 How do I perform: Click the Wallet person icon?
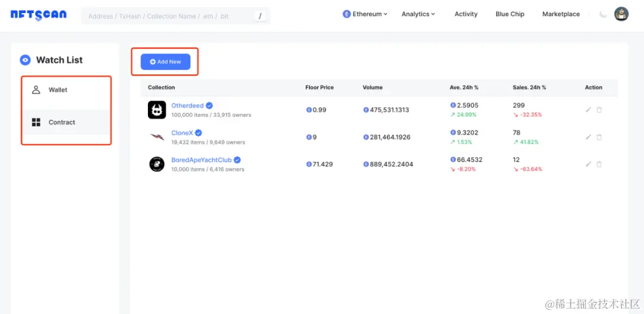36,90
